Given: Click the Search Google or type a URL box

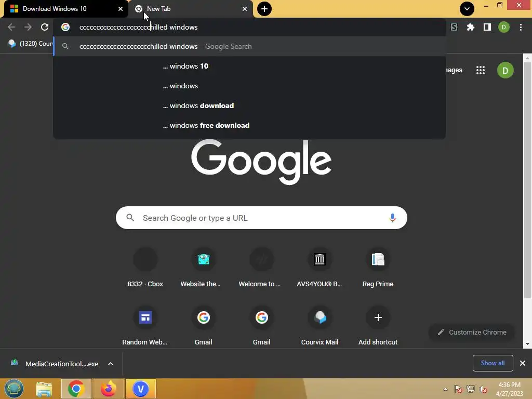Looking at the screenshot, I should click(x=261, y=218).
